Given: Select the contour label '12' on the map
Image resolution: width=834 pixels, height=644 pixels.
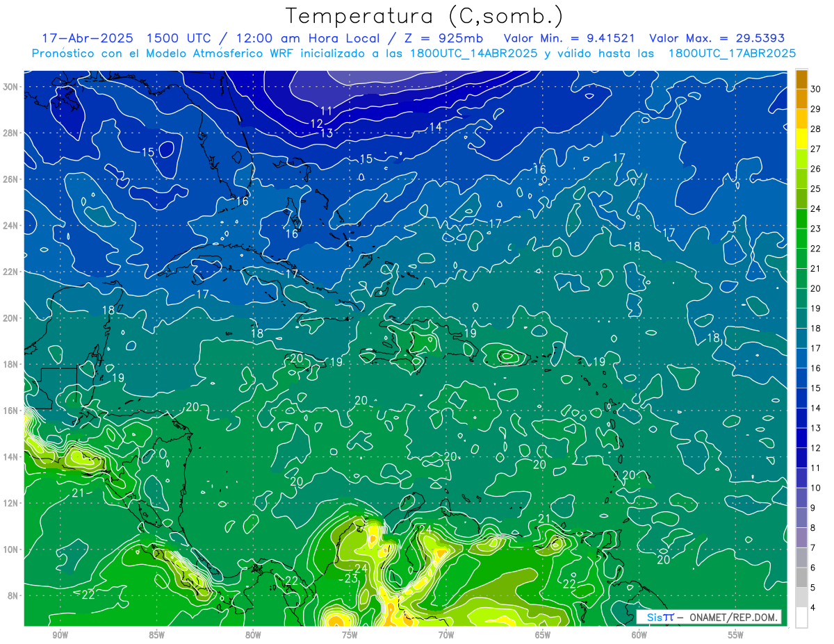Looking at the screenshot, I should point(316,123).
